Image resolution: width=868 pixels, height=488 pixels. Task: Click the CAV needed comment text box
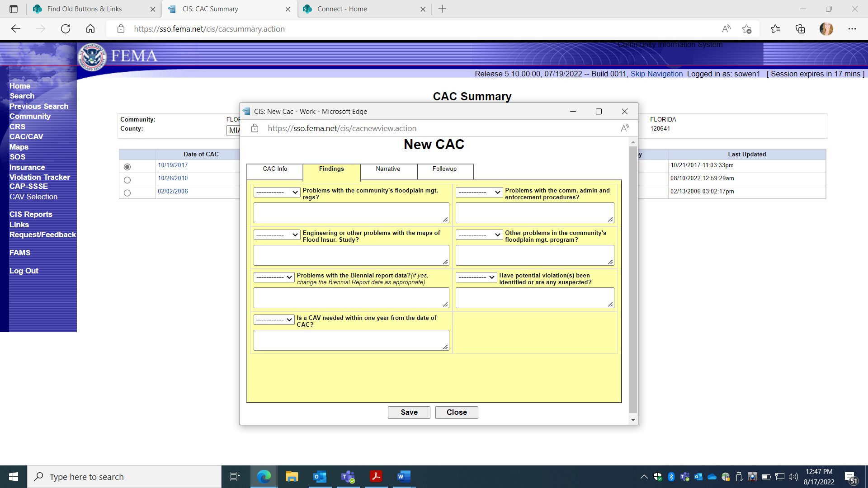click(351, 340)
